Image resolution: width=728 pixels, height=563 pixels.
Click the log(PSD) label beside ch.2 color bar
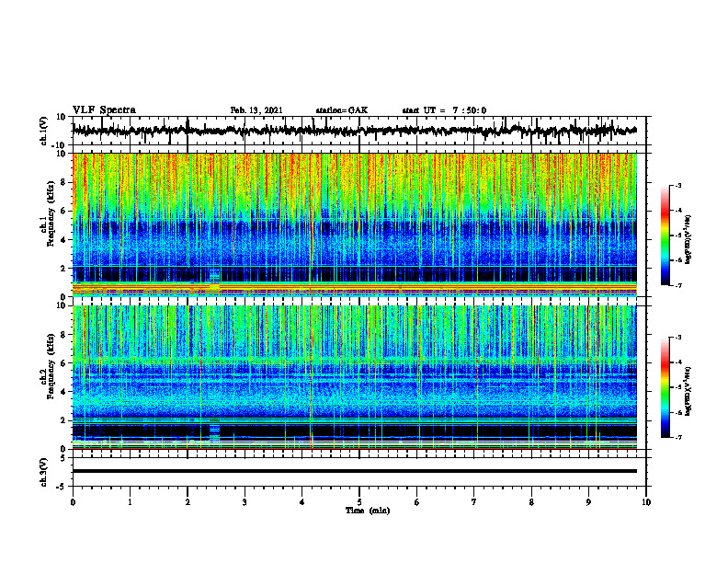(x=688, y=391)
